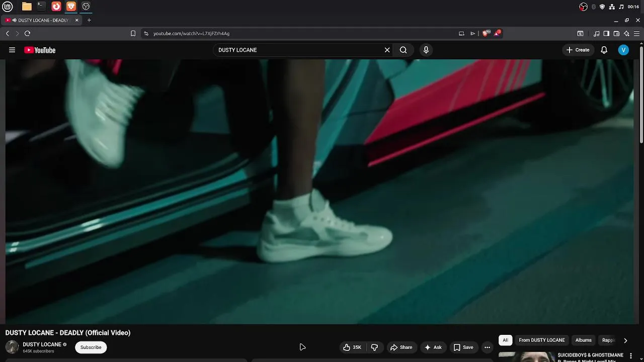Select the Albums chip
644x362 pixels.
pyautogui.click(x=583, y=340)
